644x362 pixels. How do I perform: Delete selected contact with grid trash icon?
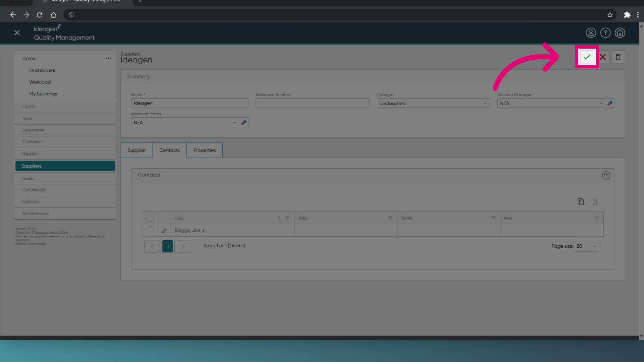click(x=595, y=201)
